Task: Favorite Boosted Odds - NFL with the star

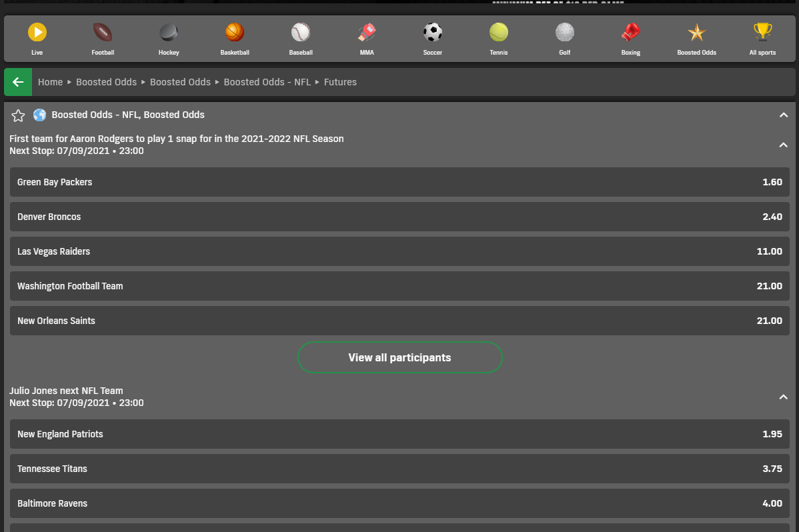Action: [x=19, y=116]
